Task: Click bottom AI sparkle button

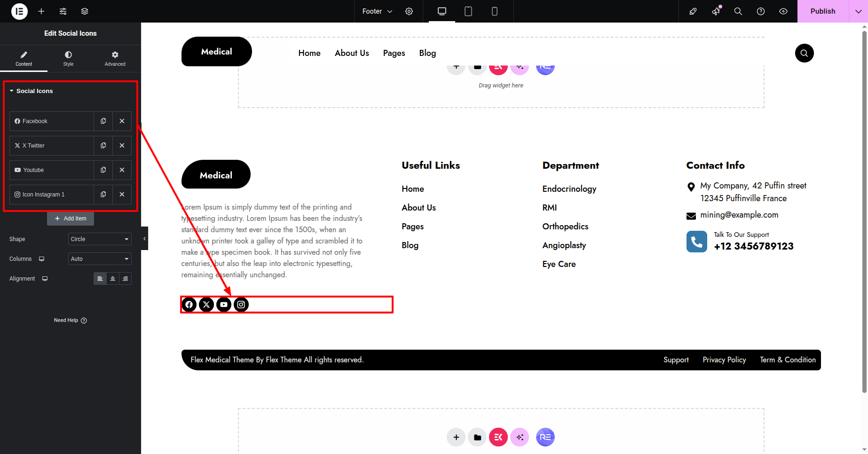Action: (520, 437)
